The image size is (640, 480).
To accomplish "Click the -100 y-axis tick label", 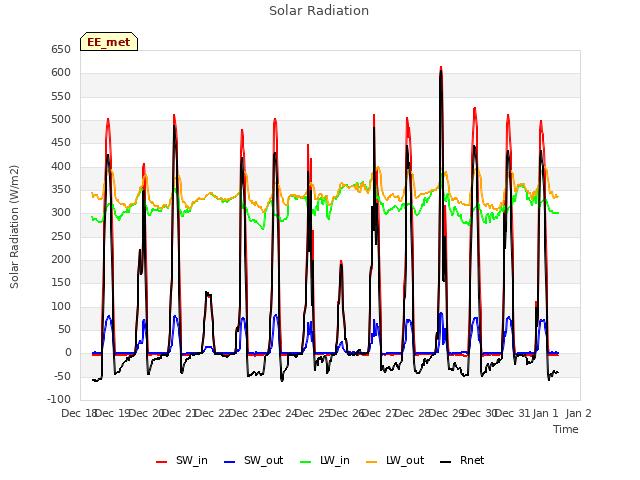I will [59, 399].
